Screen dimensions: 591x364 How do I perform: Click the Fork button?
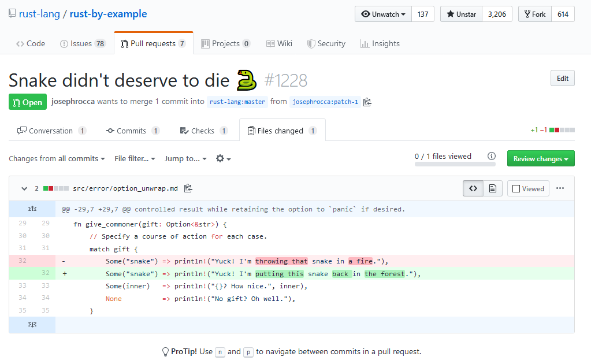(x=535, y=14)
